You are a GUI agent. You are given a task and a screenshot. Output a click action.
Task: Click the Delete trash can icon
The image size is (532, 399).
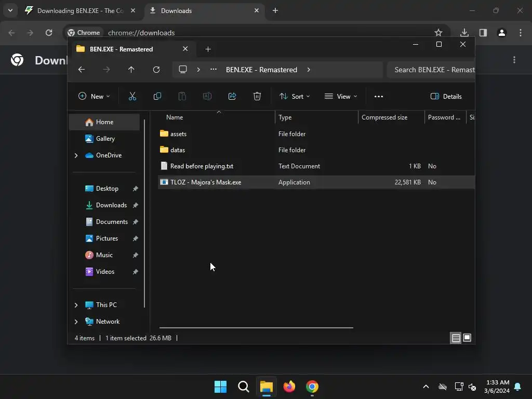point(257,96)
